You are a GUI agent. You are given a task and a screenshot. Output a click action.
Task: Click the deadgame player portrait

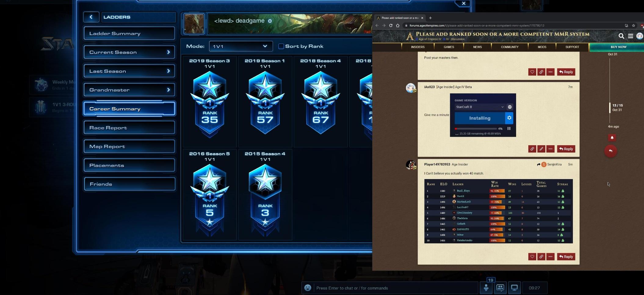click(194, 24)
